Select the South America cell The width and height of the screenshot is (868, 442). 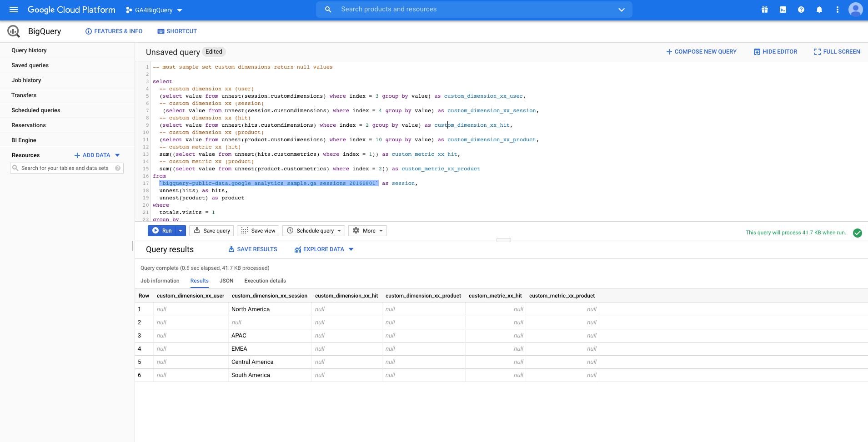tap(270, 375)
